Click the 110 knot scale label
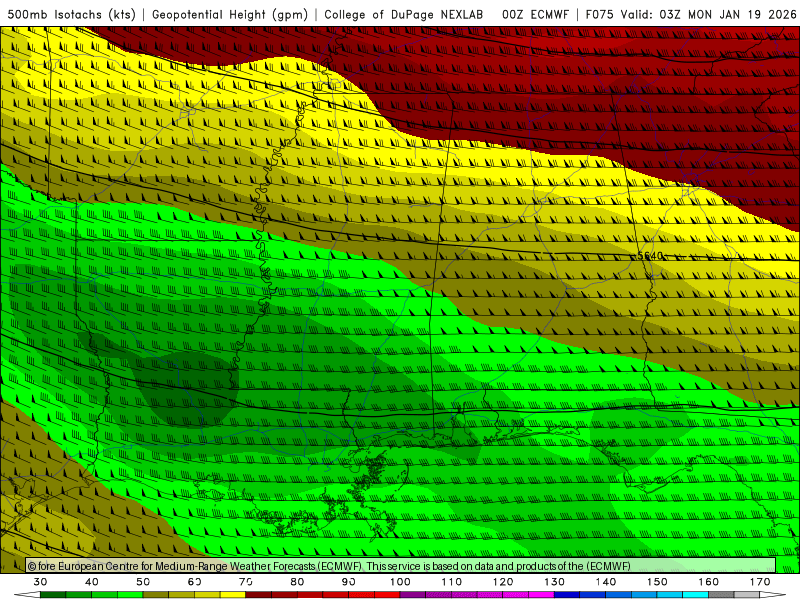This screenshot has width=800, height=600. (452, 582)
